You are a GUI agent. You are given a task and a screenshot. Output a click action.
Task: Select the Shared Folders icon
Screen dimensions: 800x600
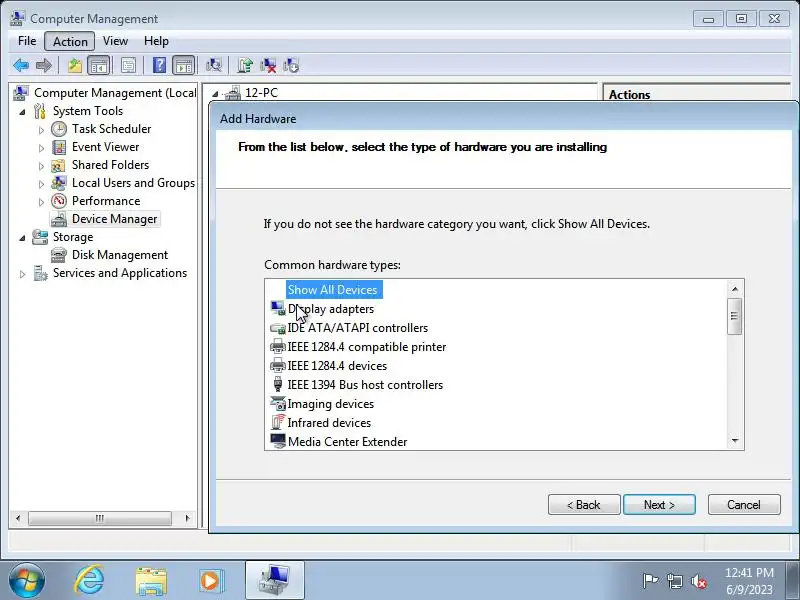click(x=58, y=165)
